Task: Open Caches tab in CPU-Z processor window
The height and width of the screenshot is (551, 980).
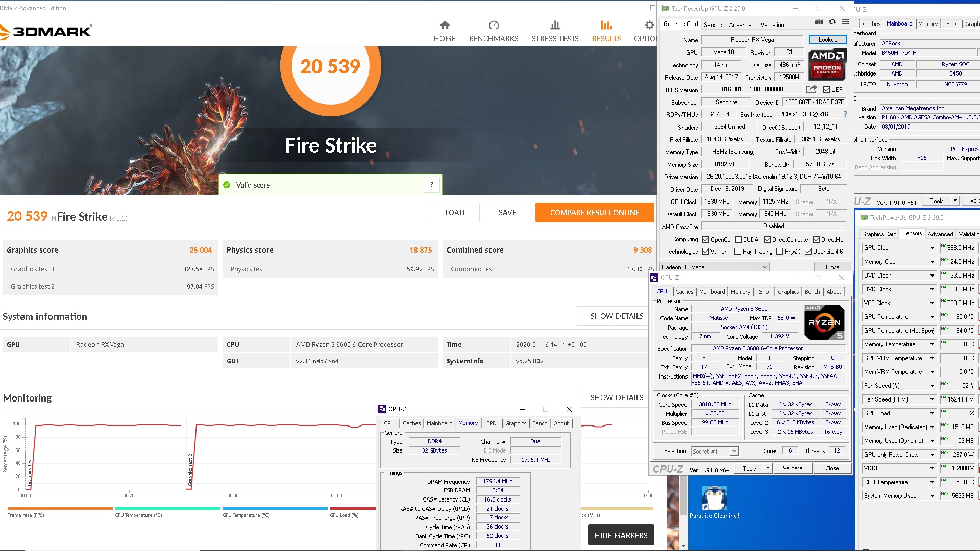Action: (684, 292)
